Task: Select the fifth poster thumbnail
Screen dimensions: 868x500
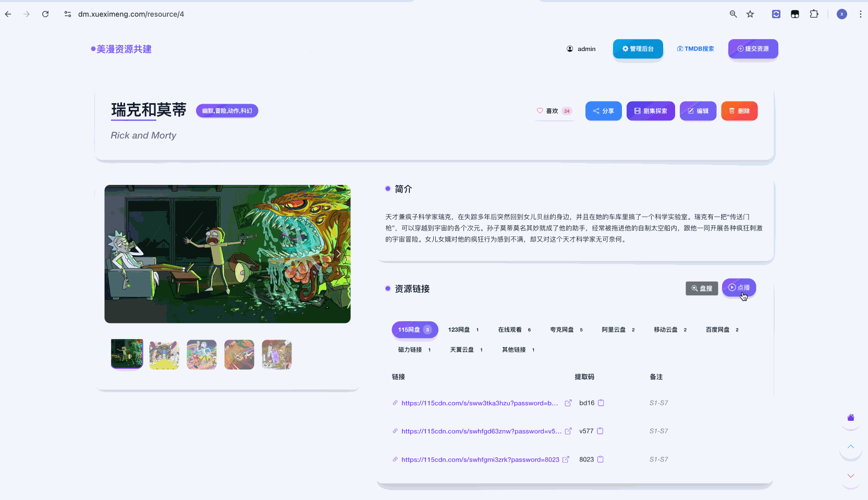Action: [277, 355]
